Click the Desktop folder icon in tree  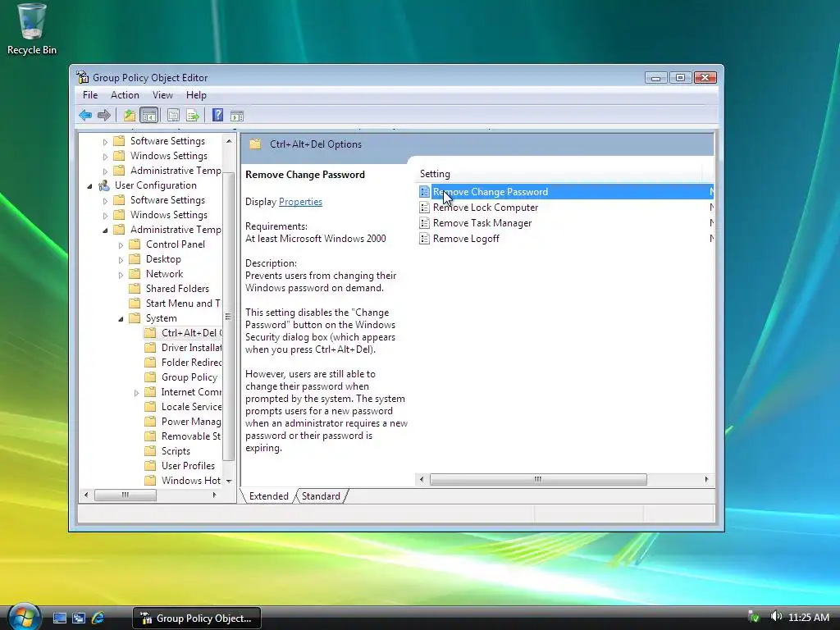pos(135,259)
